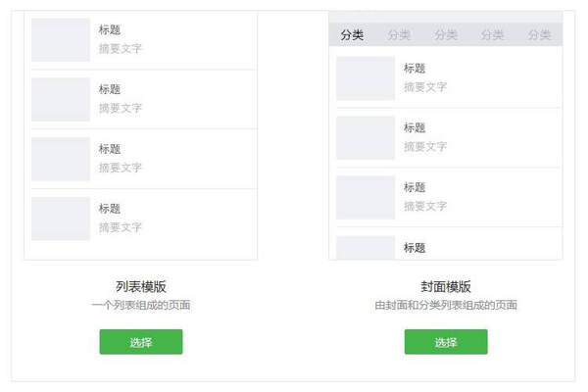Select the fourth 分类 tab
Viewport: 588px width, 392px height.
pyautogui.click(x=493, y=35)
